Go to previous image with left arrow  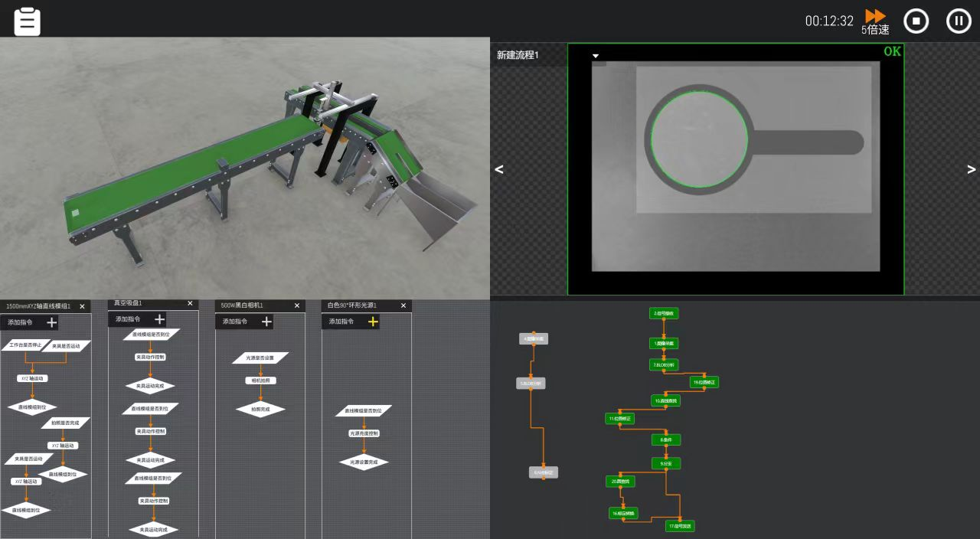(499, 170)
